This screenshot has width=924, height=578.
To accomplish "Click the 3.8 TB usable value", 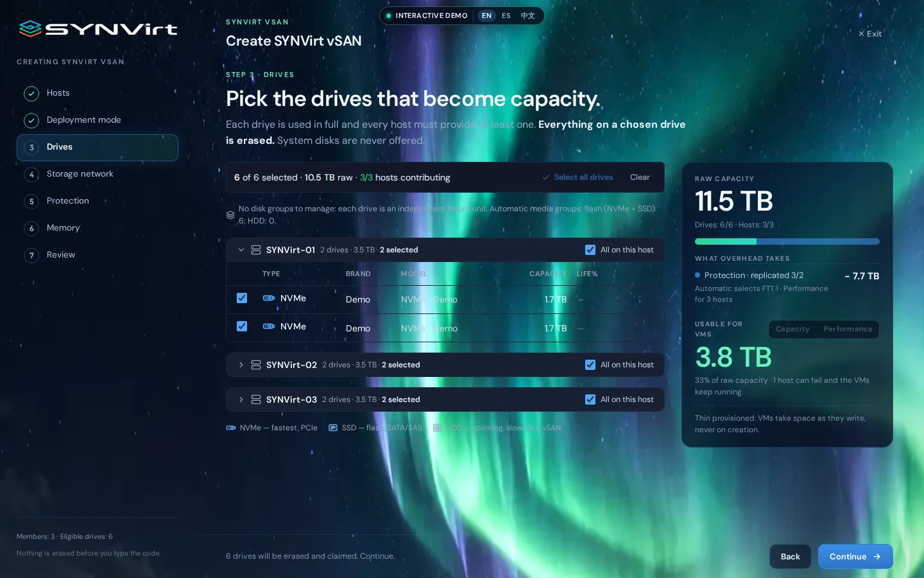I will 733,358.
